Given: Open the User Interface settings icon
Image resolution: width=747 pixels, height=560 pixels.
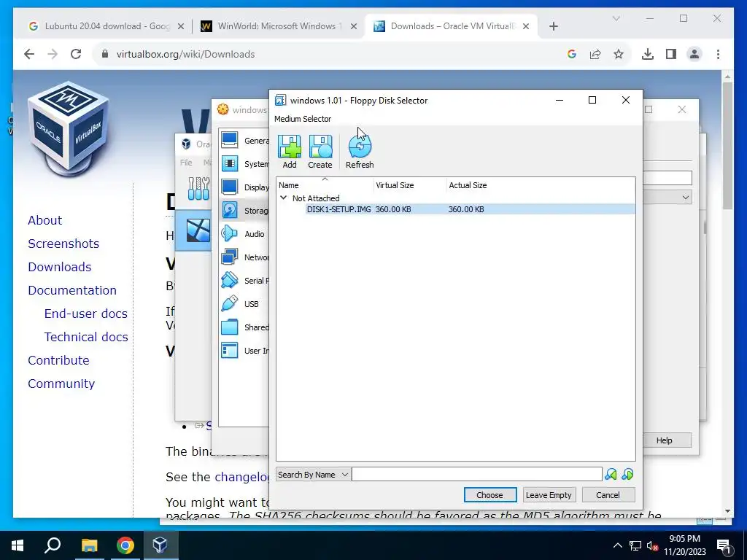Looking at the screenshot, I should point(230,351).
